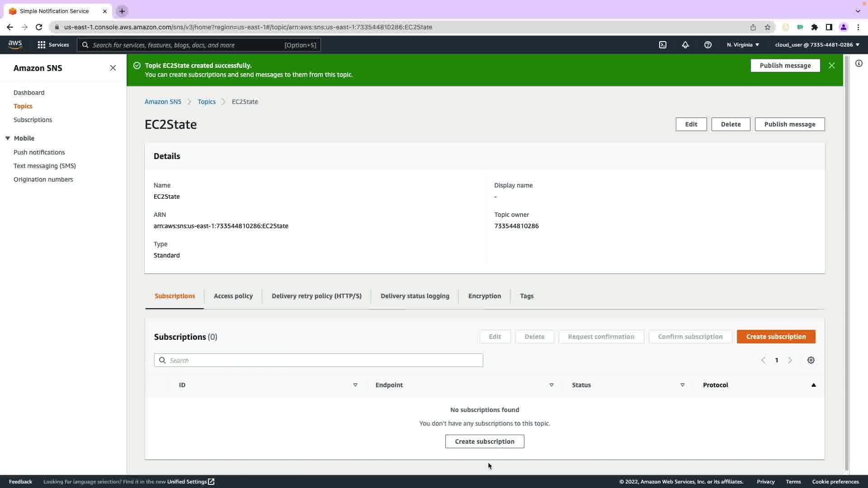Switch to the Encryption tab
This screenshot has height=488, width=868.
click(485, 296)
